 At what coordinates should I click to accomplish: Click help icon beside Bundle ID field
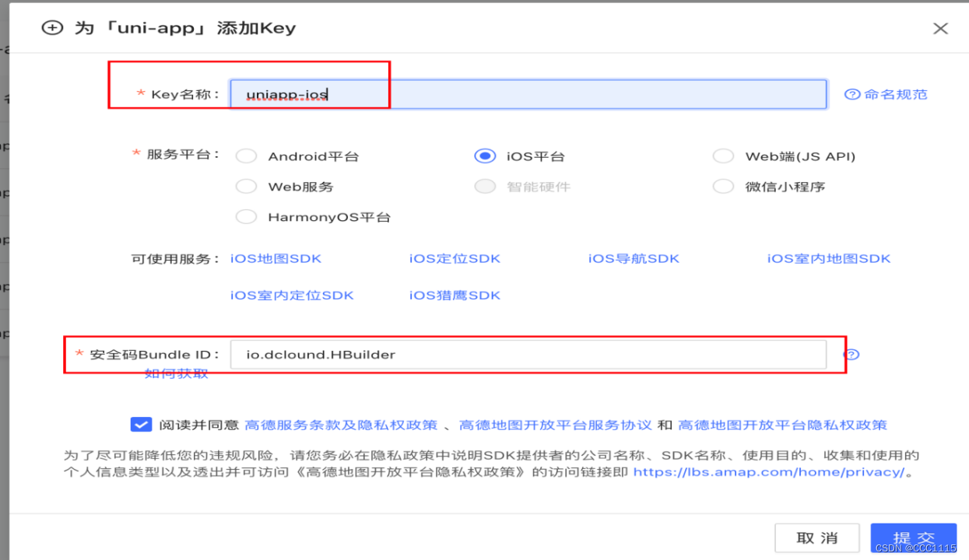[851, 354]
